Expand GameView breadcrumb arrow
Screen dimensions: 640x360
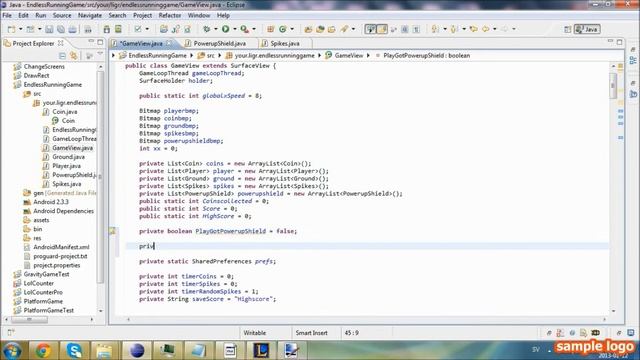368,56
